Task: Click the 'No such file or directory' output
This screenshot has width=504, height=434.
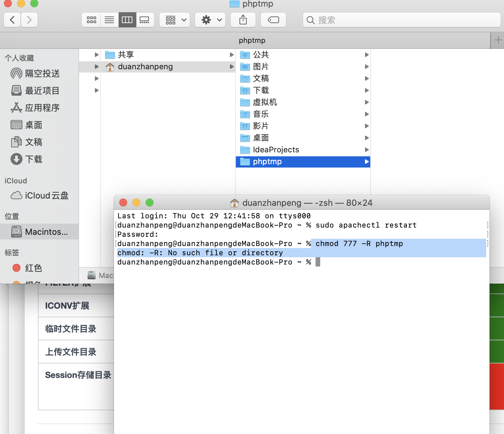Action: [x=225, y=253]
